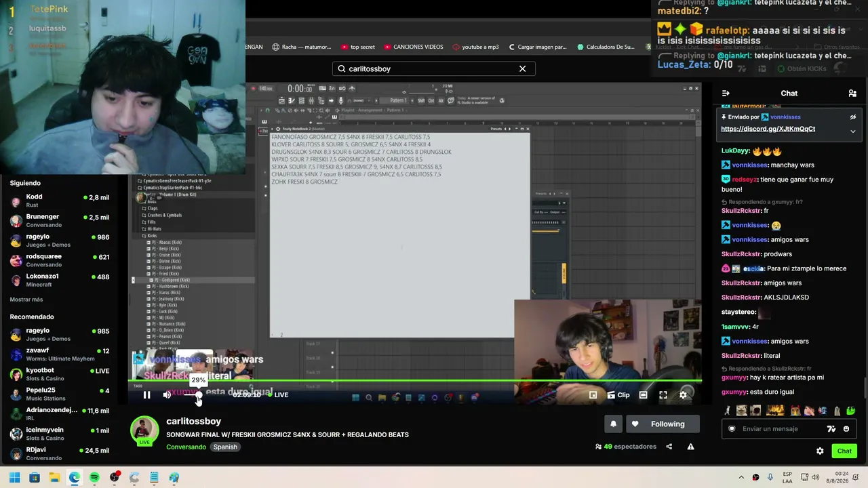The height and width of the screenshot is (488, 868).
Task: Open rodsquaree channel in sidebar
Action: 60,260
